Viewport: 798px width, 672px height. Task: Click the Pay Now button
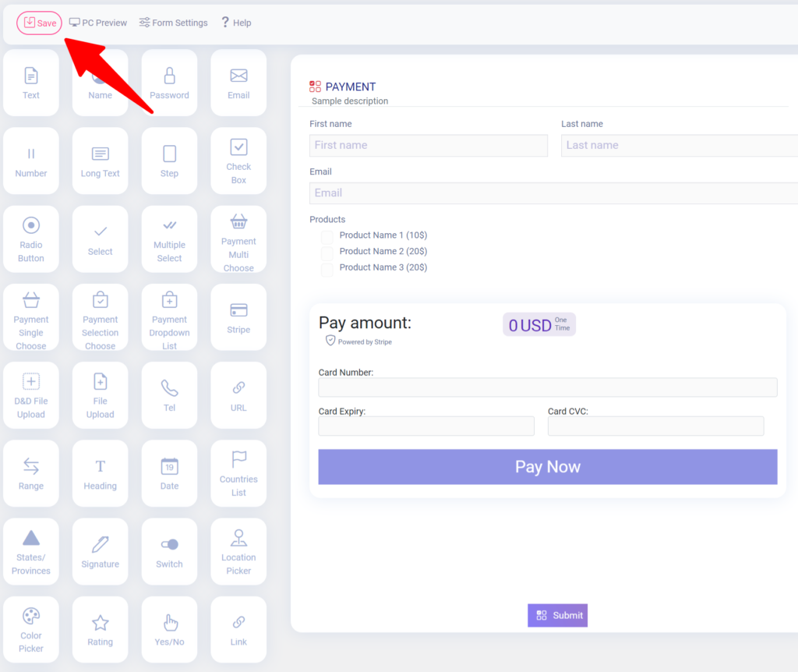click(548, 467)
